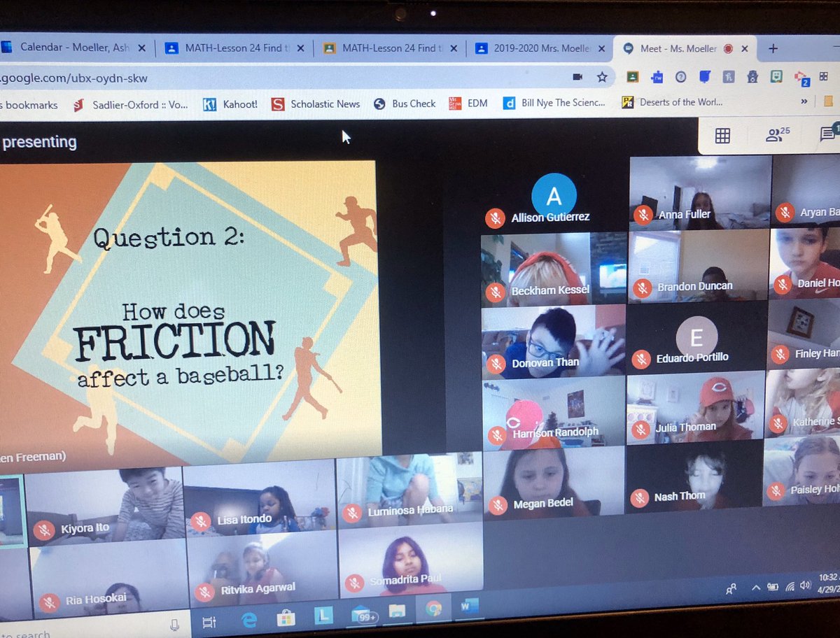The width and height of the screenshot is (840, 638).
Task: Open the Bus Check bookmark
Action: (x=405, y=104)
